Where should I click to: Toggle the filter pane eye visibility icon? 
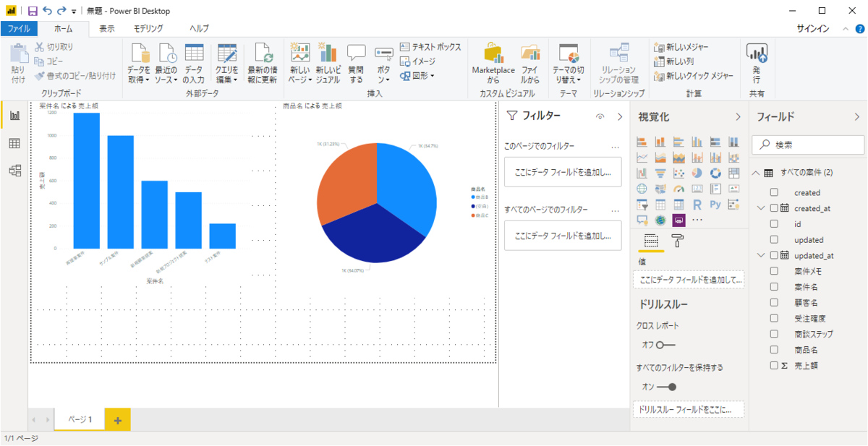click(x=600, y=116)
